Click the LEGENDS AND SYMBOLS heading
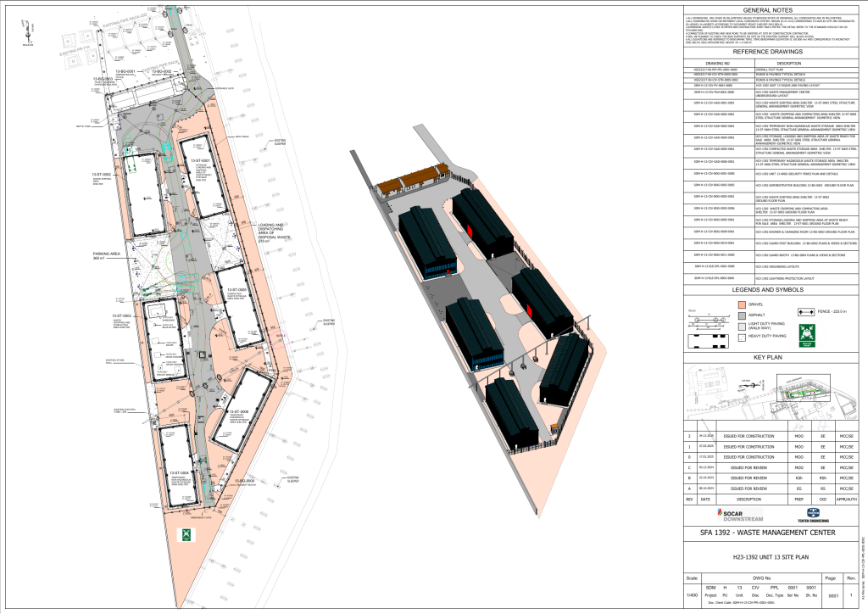Image resolution: width=868 pixels, height=614 pixels. (767, 290)
